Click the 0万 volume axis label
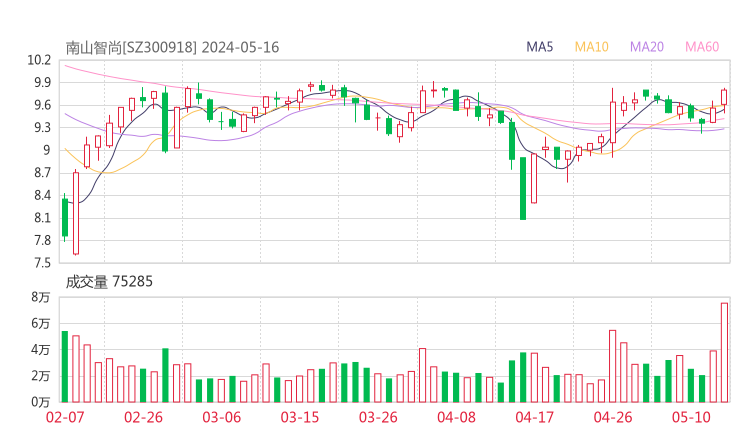Viewport: 740px width, 440px height. (41, 402)
